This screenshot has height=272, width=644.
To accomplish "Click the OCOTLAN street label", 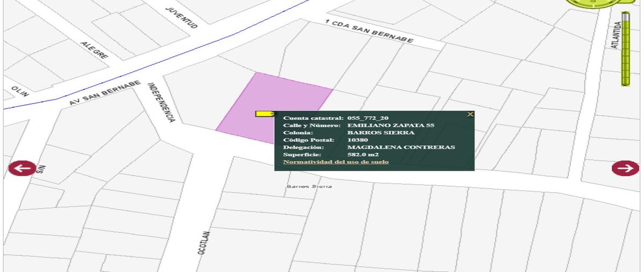I will (203, 242).
